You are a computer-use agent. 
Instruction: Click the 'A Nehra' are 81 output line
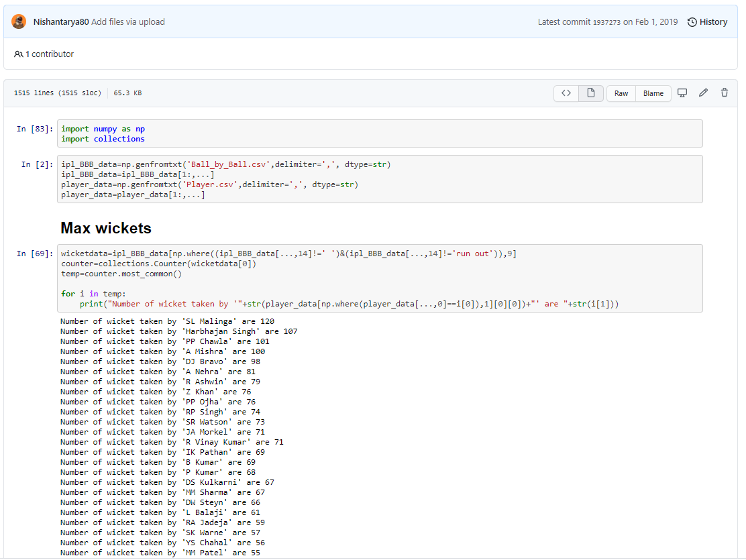pyautogui.click(x=158, y=372)
